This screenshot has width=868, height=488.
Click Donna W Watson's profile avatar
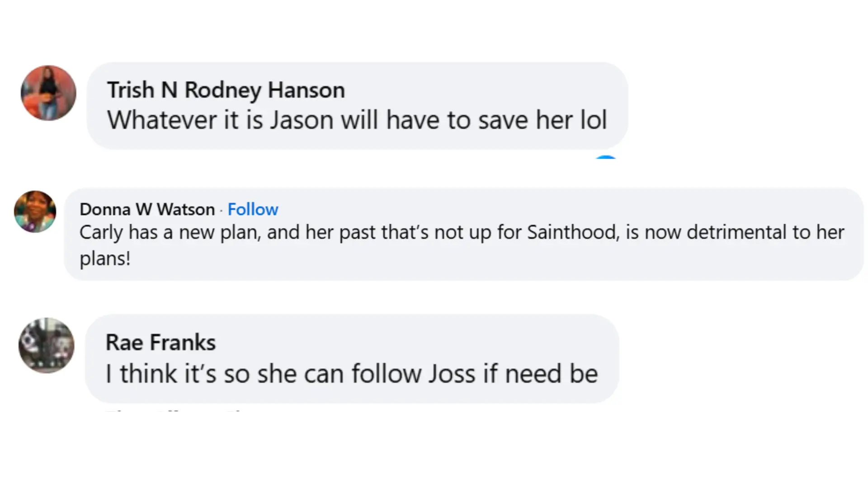pyautogui.click(x=35, y=211)
